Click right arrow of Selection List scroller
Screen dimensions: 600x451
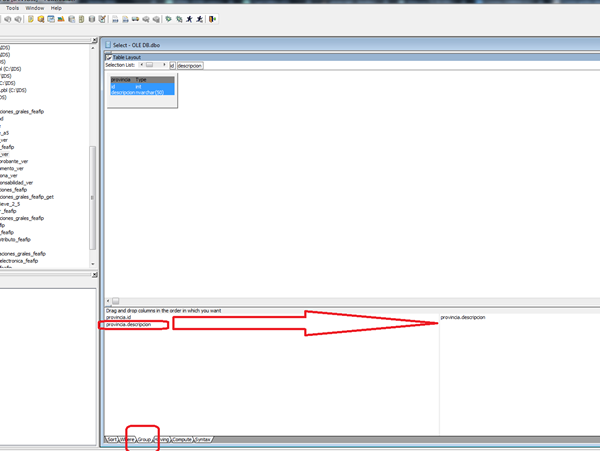click(x=164, y=65)
